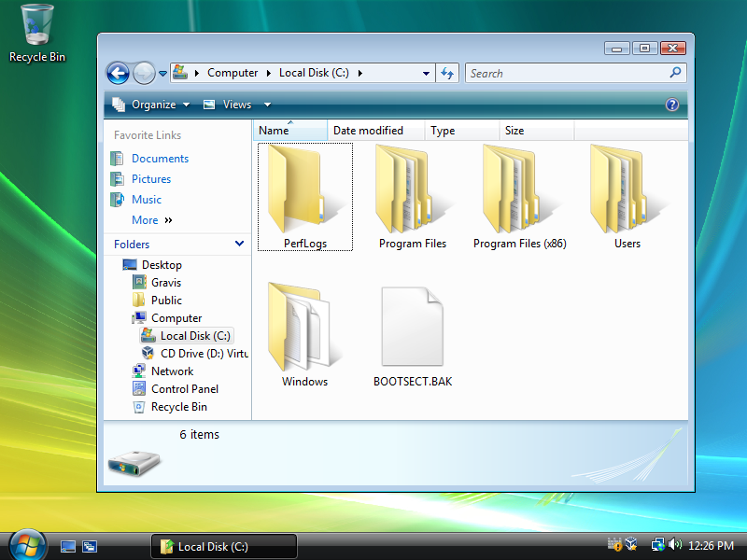This screenshot has height=560, width=747.
Task: Select the PerfLogs folder icon
Action: tap(305, 197)
